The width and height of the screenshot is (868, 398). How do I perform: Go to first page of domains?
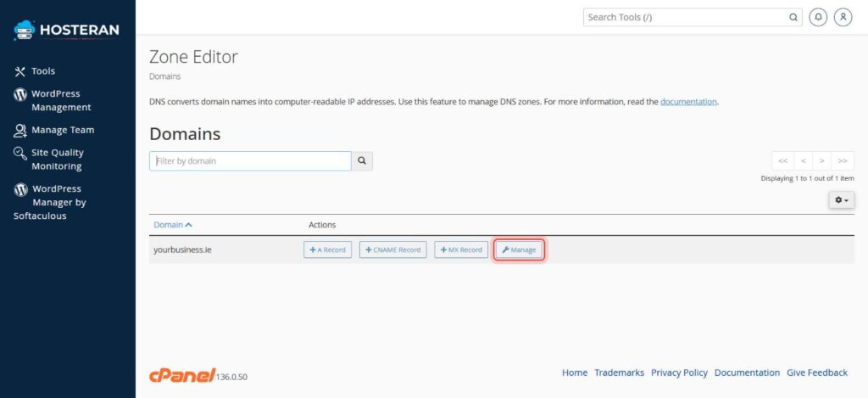coord(782,160)
